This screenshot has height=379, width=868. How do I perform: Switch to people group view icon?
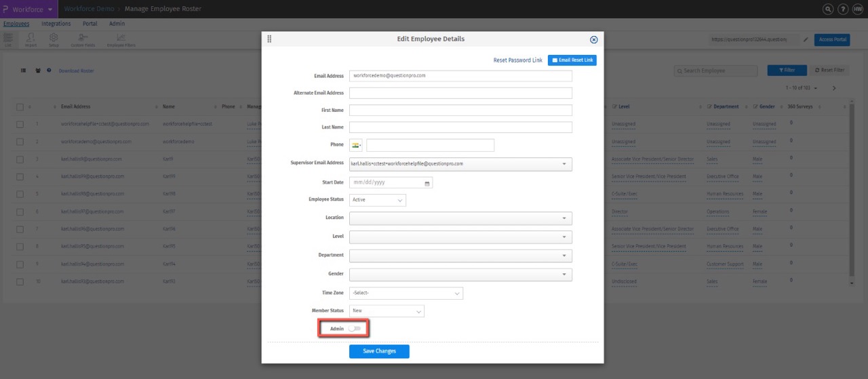pos(38,71)
